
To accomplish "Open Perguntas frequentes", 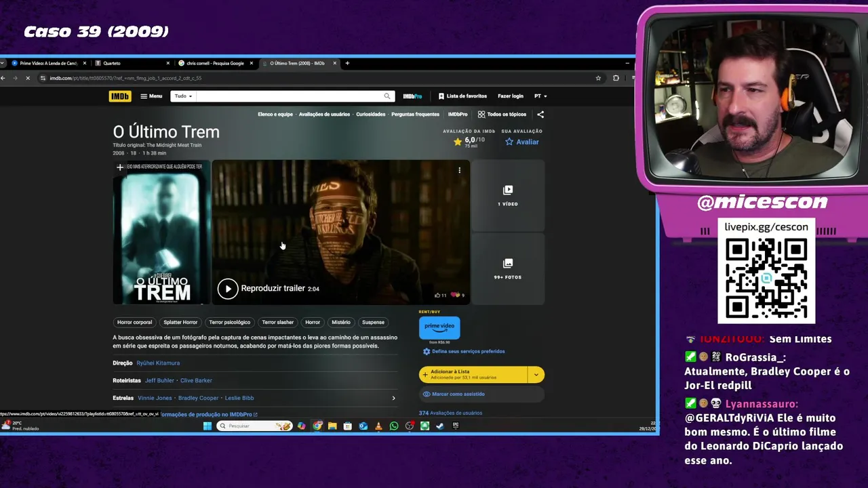I will coord(415,115).
